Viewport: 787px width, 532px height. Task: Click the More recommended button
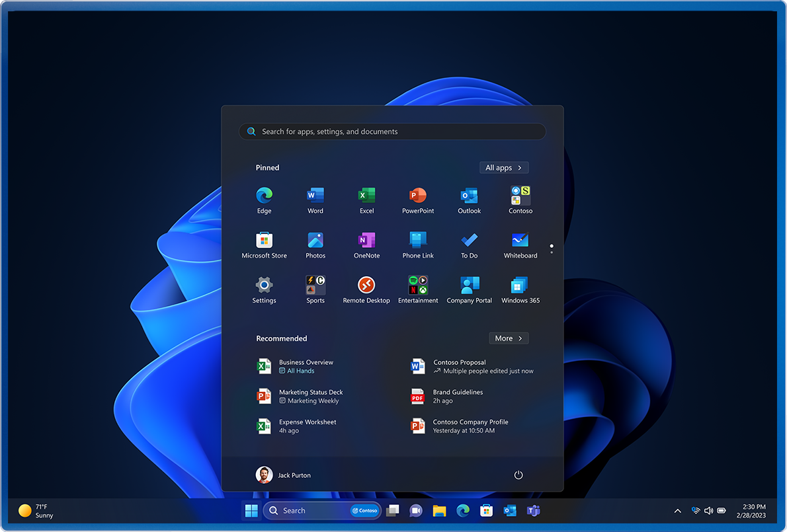tap(509, 338)
